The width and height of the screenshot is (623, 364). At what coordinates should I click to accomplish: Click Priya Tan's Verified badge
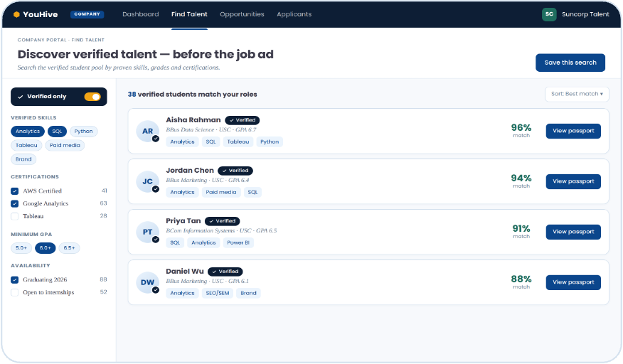223,221
